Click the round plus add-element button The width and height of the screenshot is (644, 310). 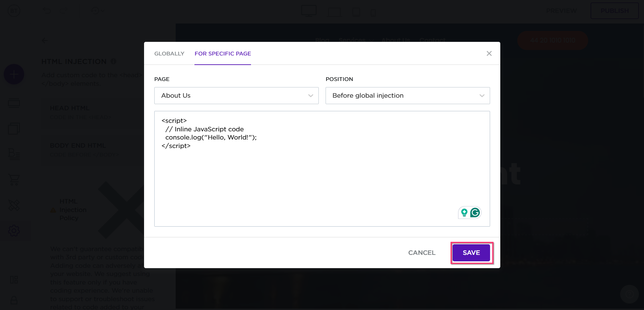point(14,74)
